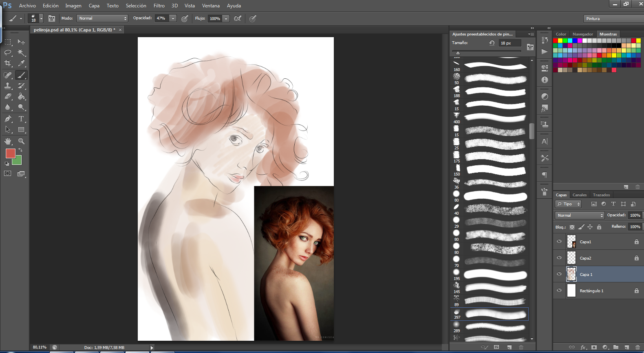Viewport: 644px width, 353px height.
Task: Open the Character panel icon
Action: pos(545,141)
